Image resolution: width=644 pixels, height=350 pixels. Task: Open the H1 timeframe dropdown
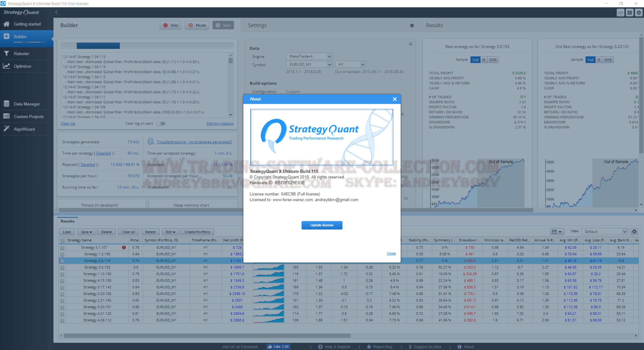click(350, 64)
